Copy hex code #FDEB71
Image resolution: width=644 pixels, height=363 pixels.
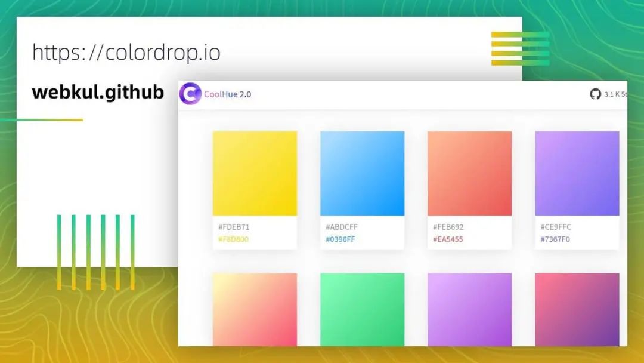click(234, 227)
